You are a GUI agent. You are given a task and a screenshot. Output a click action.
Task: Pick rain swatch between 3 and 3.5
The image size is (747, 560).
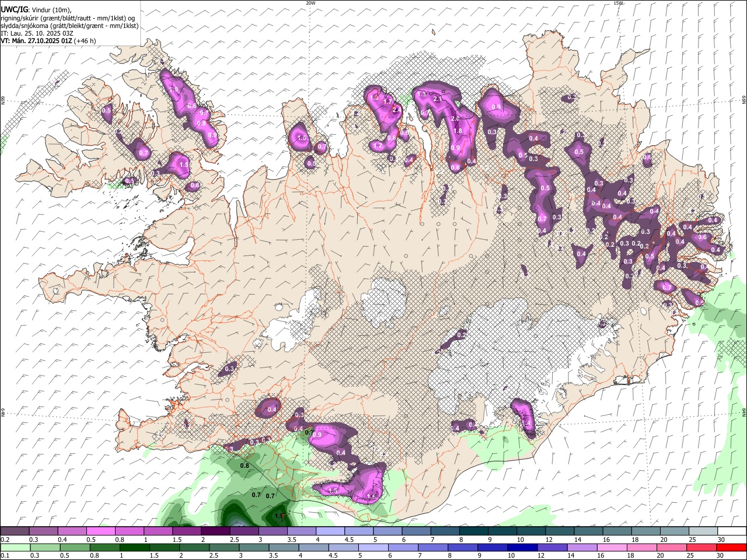tap(254, 547)
